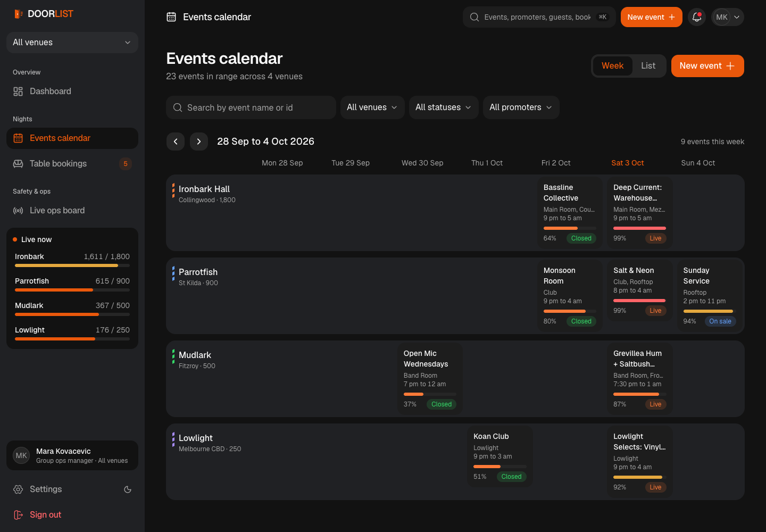Open Deep Current: Warehouse event card
The image size is (766, 532).
pos(639,213)
